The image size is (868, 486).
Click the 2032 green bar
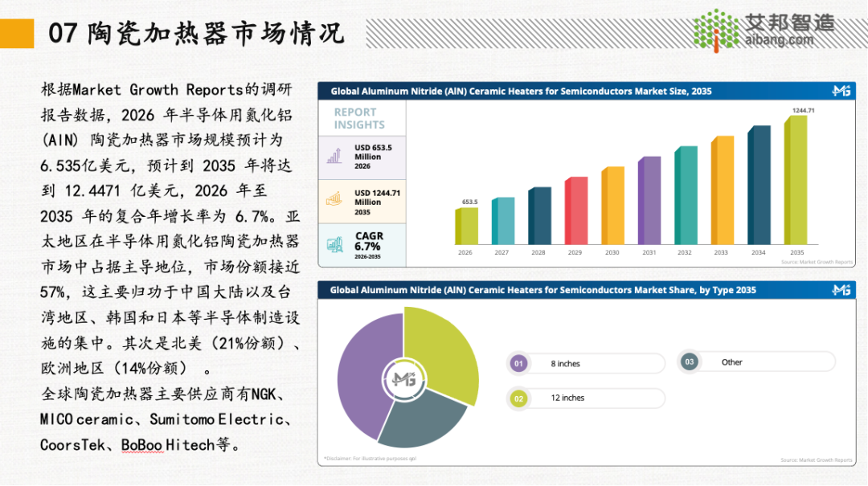coord(686,195)
